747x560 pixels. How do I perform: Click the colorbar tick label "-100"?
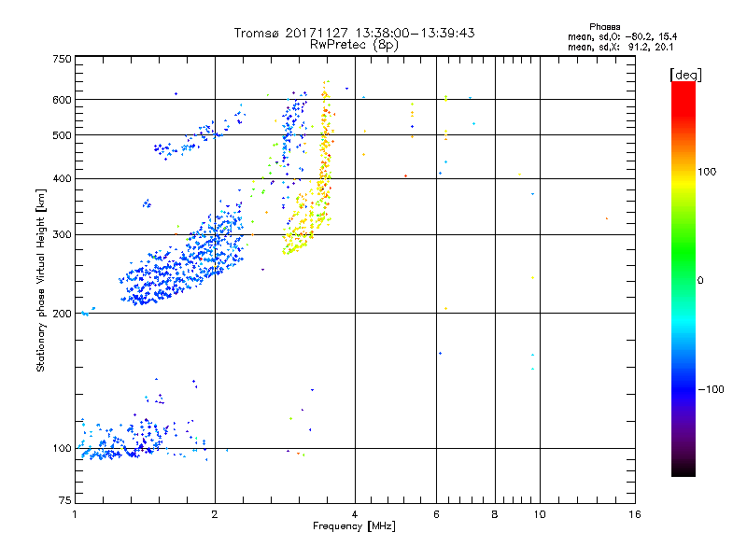[x=712, y=389]
